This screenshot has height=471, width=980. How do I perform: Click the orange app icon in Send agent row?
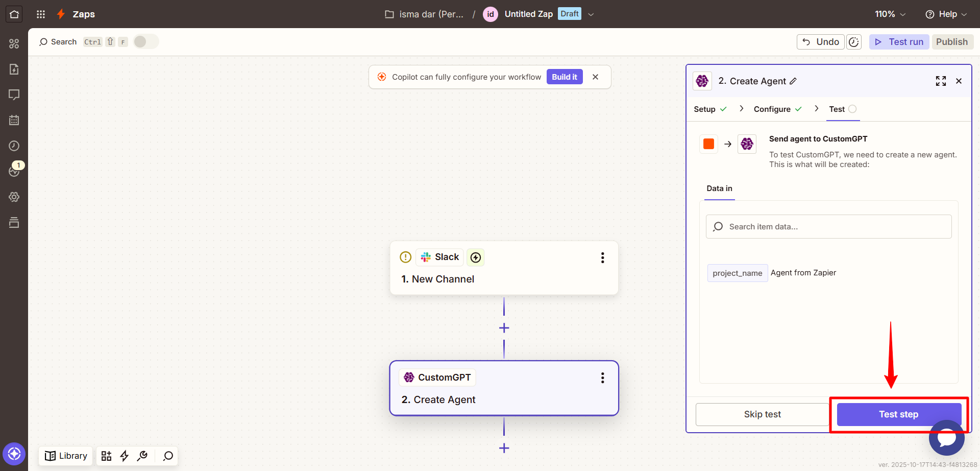tap(708, 144)
